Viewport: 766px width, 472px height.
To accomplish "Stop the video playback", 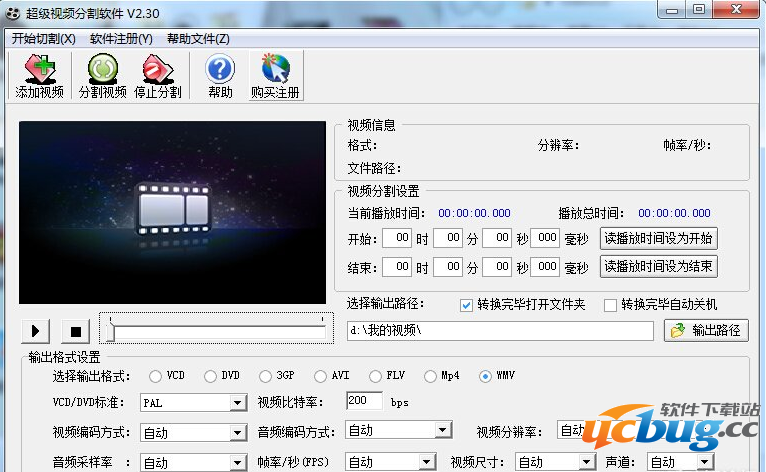I will [76, 331].
